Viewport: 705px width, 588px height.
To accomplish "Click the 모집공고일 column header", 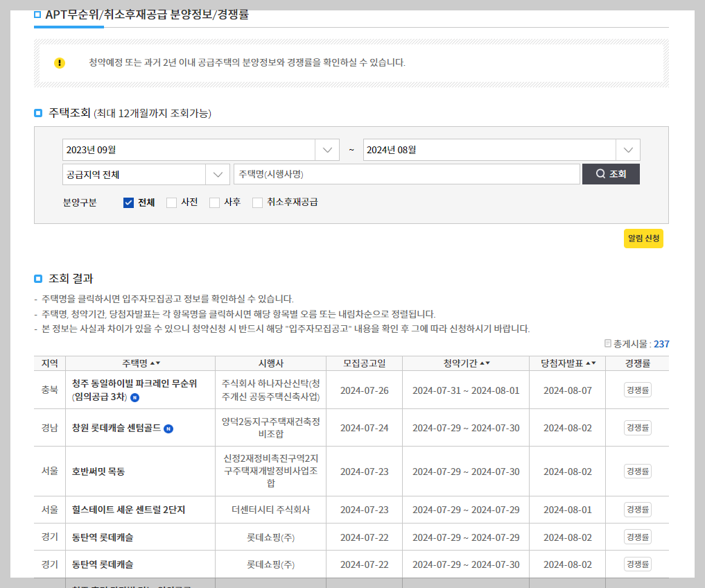I will (x=363, y=363).
